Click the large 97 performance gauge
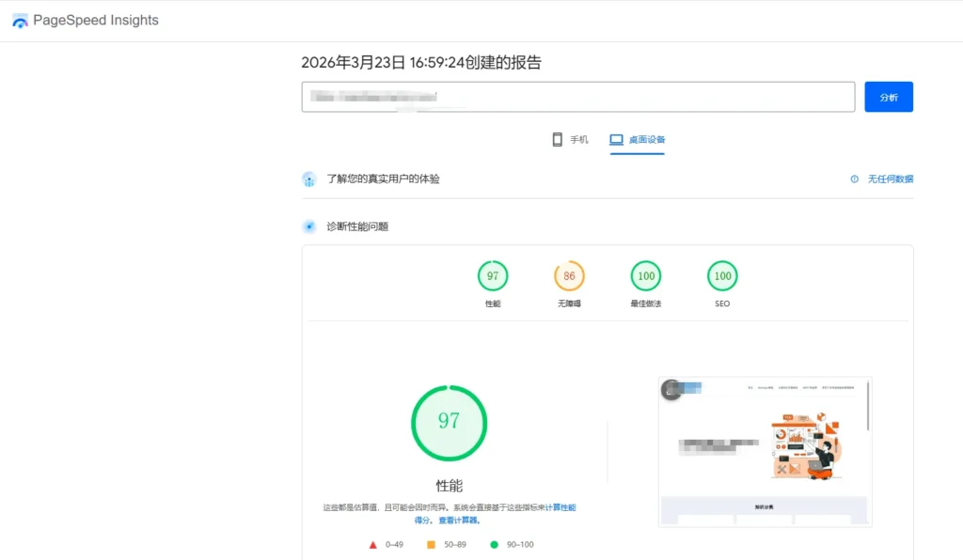Image resolution: width=963 pixels, height=560 pixels. pos(449,422)
